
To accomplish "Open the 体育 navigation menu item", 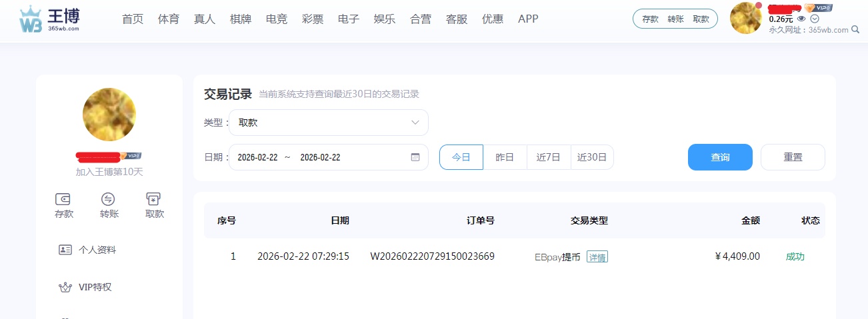I will tap(169, 19).
